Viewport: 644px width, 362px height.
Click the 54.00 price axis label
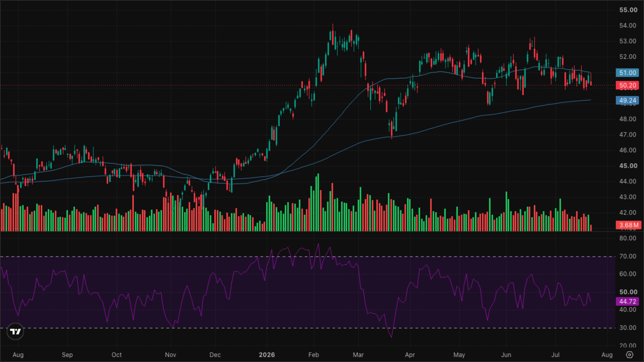click(x=628, y=26)
